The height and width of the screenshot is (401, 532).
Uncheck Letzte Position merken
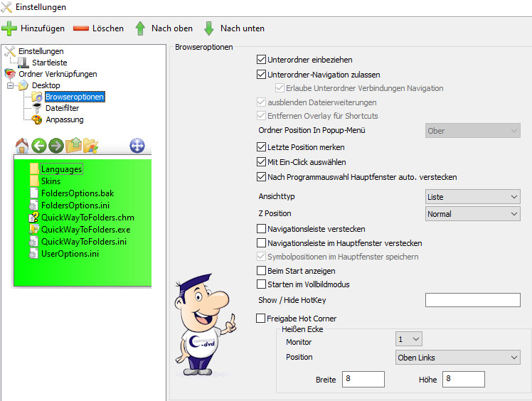tap(261, 147)
